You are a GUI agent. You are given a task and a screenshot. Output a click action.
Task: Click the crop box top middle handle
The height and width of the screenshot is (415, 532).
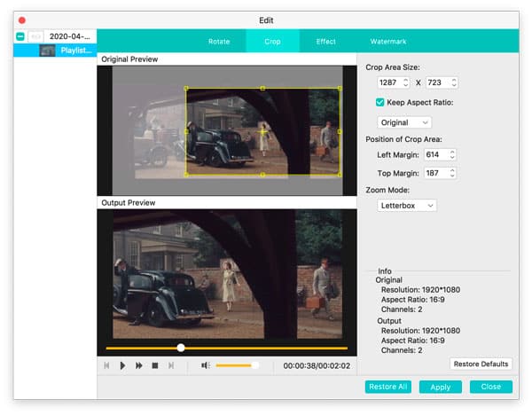tap(262, 88)
